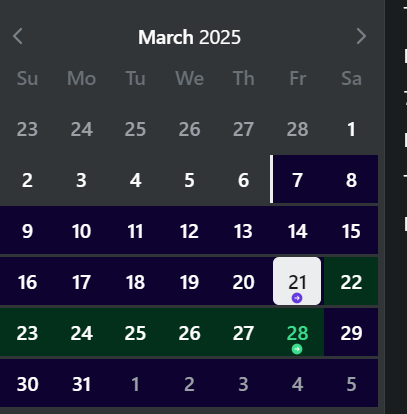
Task: Choose March 29 Saturday
Action: [x=351, y=332]
